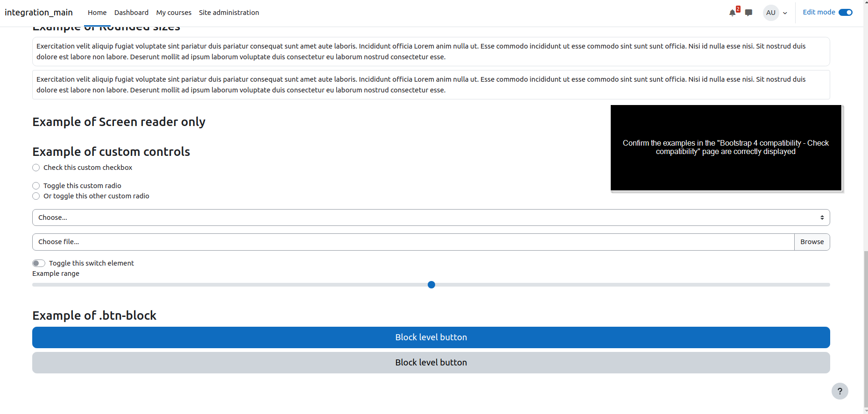The width and height of the screenshot is (868, 414).
Task: Click the Example range label
Action: (x=56, y=274)
